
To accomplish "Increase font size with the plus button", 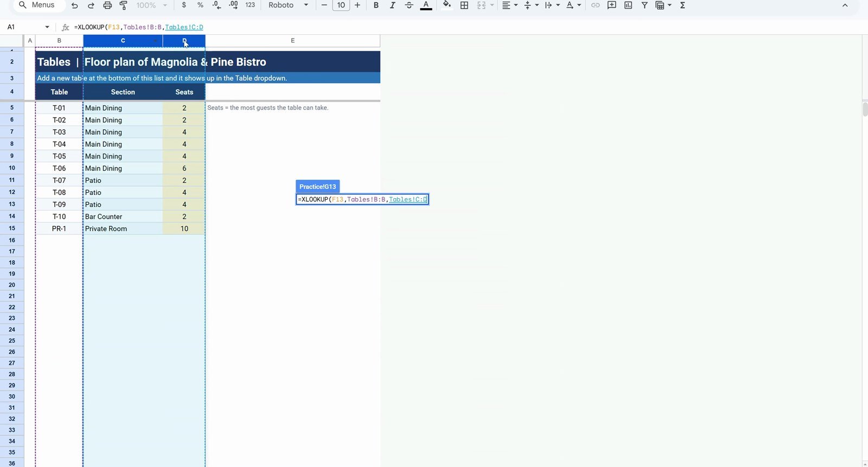I will (x=358, y=5).
